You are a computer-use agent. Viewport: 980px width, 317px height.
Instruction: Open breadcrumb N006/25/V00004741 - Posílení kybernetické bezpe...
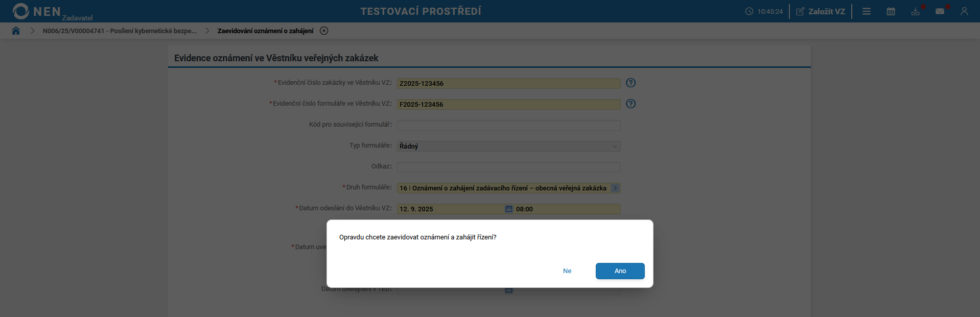point(120,31)
